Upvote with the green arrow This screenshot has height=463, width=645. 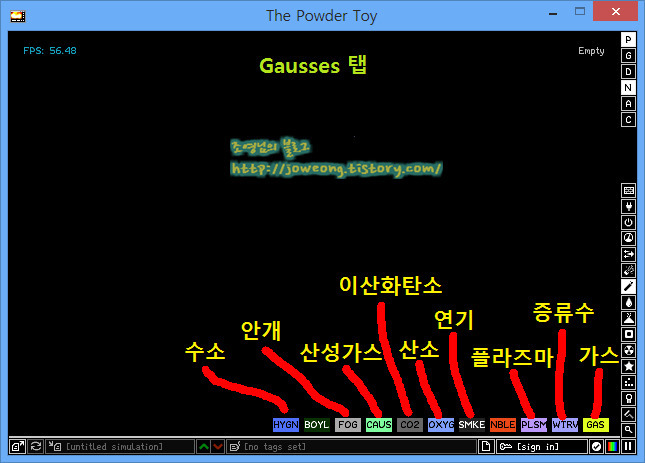tap(204, 447)
